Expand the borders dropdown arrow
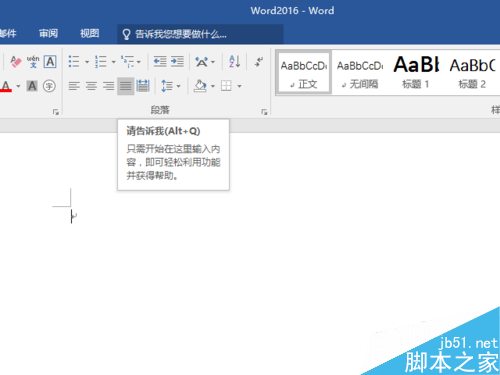Screen dimensions: 500x375 [x=239, y=86]
